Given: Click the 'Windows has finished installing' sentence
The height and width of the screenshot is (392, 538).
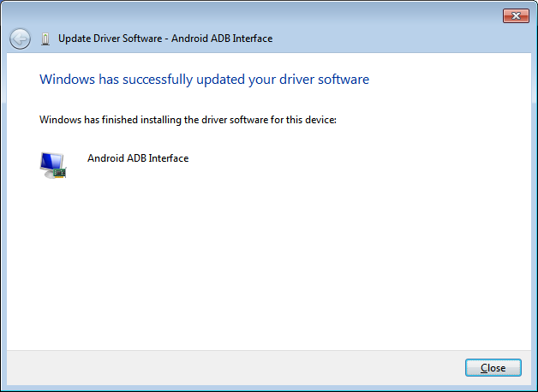Looking at the screenshot, I should pyautogui.click(x=188, y=120).
